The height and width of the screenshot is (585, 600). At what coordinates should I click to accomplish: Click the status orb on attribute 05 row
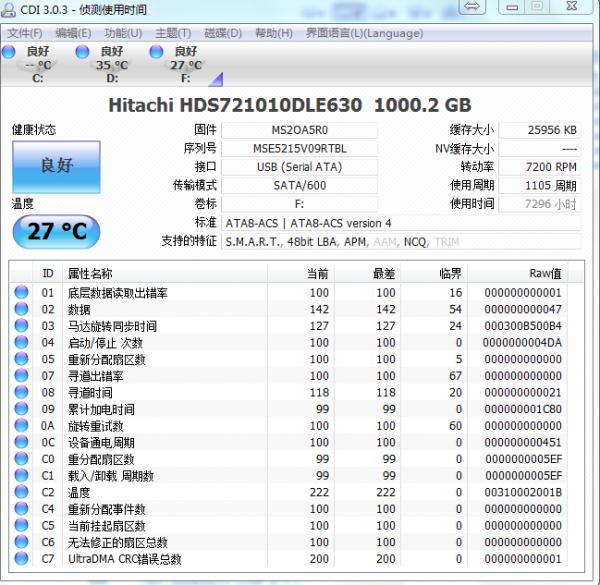[21, 359]
